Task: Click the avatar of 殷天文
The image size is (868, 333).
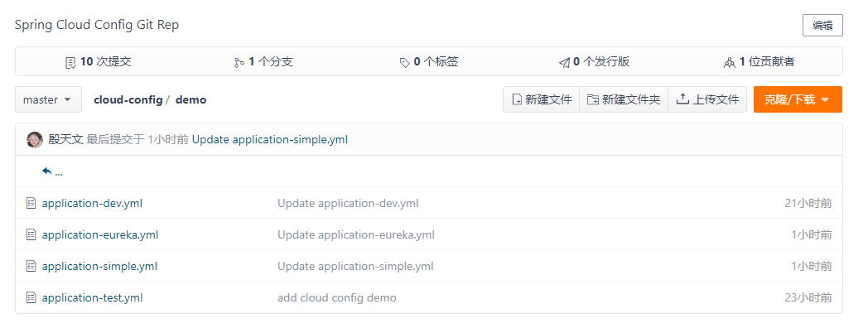Action: click(35, 139)
